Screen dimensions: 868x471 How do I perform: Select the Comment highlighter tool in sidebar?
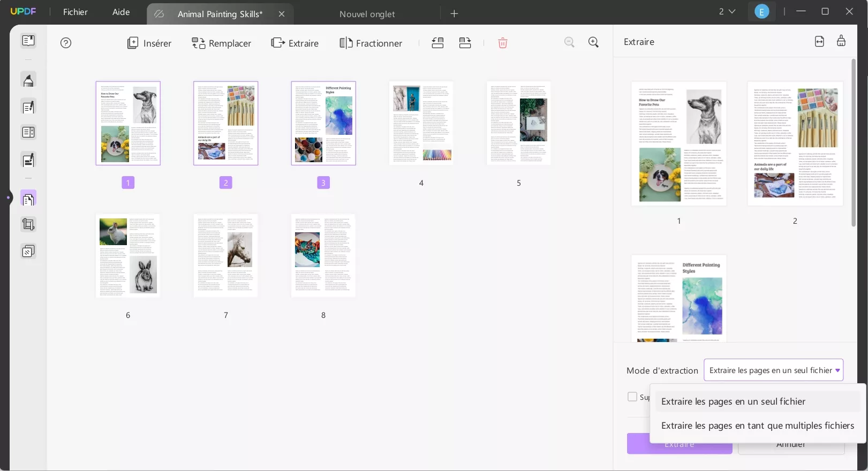pyautogui.click(x=28, y=80)
